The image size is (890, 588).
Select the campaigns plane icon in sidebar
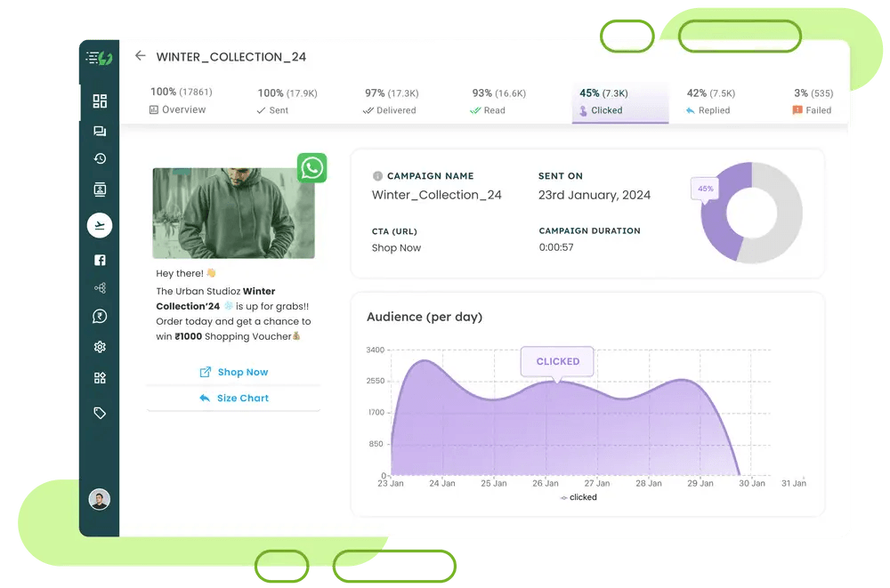pyautogui.click(x=100, y=226)
